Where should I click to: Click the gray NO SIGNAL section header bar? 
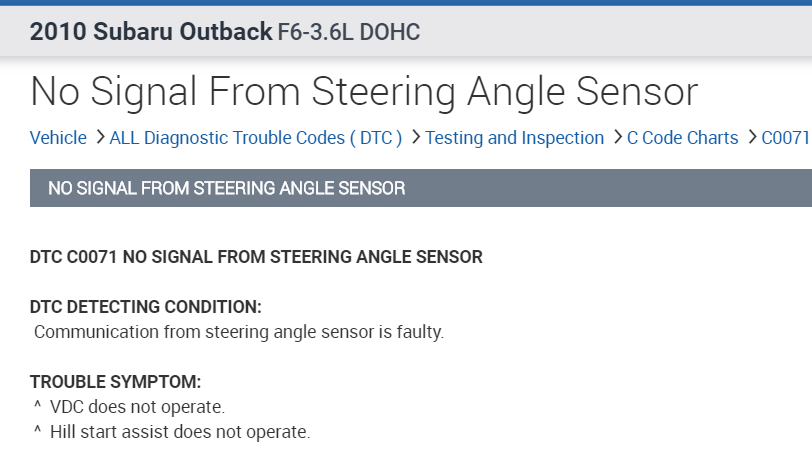(x=420, y=188)
